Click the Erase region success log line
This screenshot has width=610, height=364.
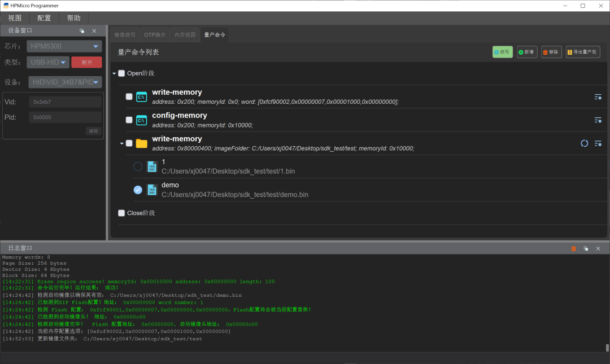(138, 282)
